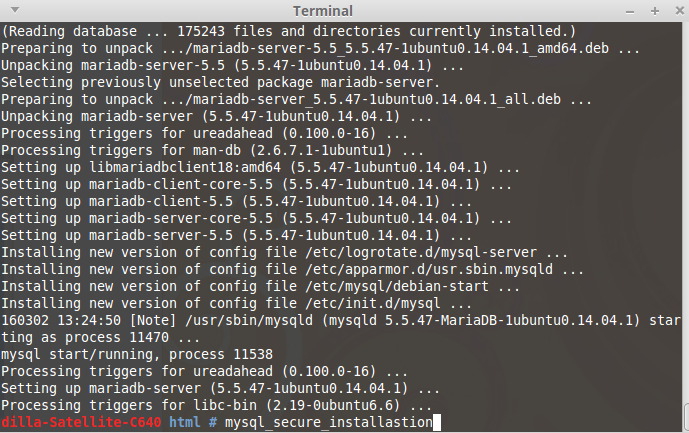The image size is (689, 433).
Task: Click the mysql_secure_installastion command text
Action: (328, 423)
